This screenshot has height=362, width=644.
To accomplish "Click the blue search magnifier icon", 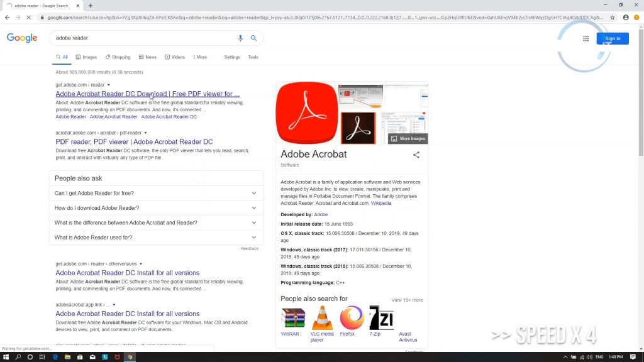I will tap(254, 38).
